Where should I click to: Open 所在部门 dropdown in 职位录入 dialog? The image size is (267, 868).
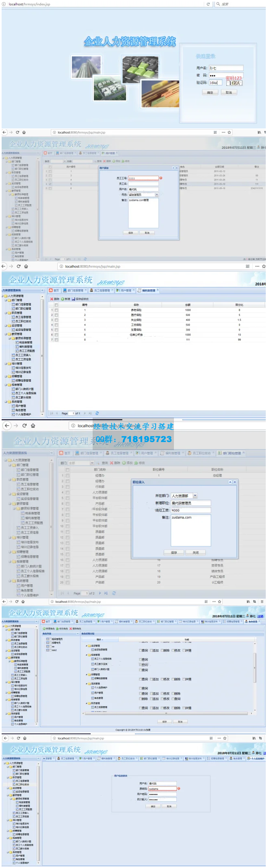pos(195,496)
